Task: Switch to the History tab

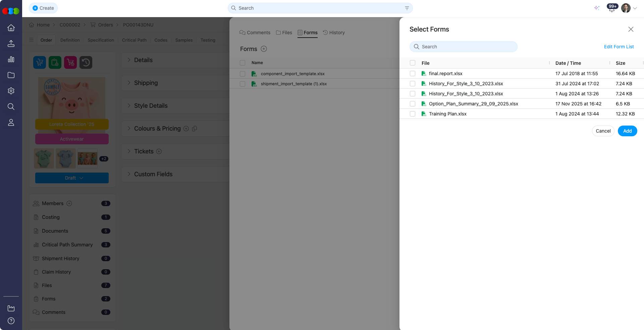Action: (x=334, y=33)
